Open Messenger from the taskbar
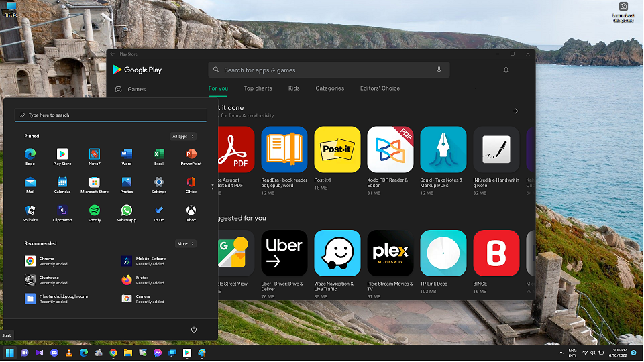Screen dimensions: 644x362 [158, 353]
